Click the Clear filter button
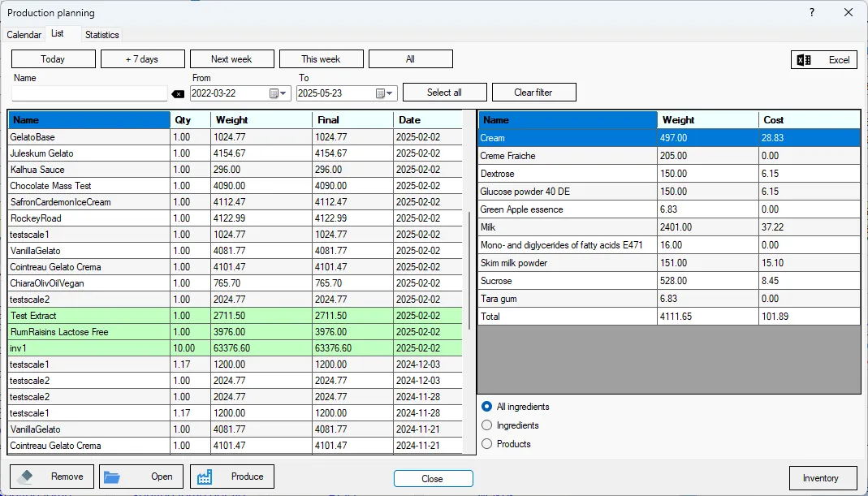 coord(533,93)
